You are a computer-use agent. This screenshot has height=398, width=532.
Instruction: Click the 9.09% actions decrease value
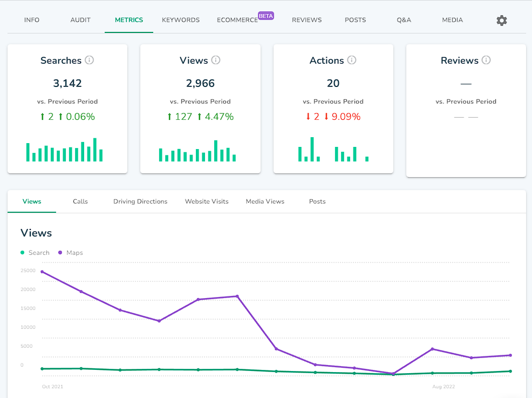346,117
